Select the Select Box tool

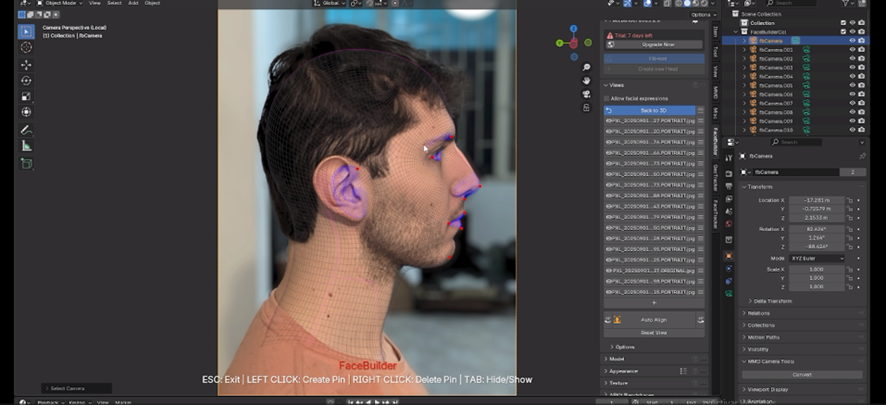[x=26, y=32]
